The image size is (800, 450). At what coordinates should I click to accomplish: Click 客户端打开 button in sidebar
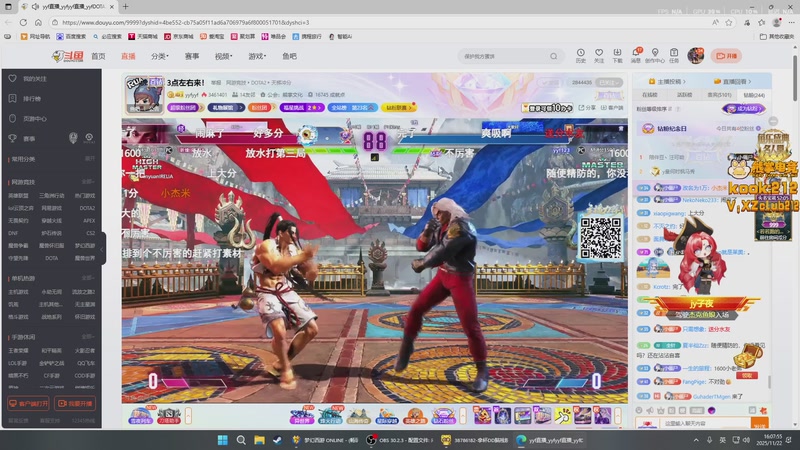point(28,403)
